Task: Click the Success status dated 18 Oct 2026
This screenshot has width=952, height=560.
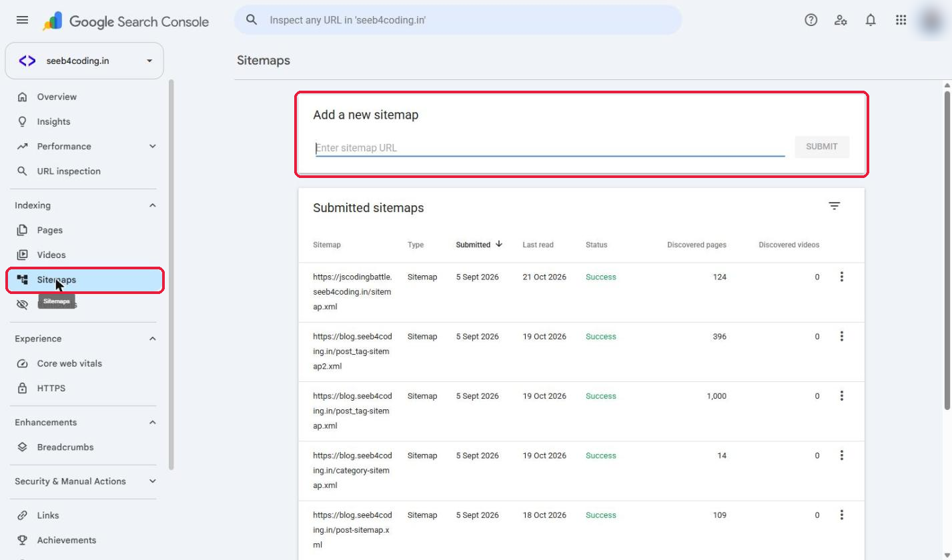Action: [600, 515]
